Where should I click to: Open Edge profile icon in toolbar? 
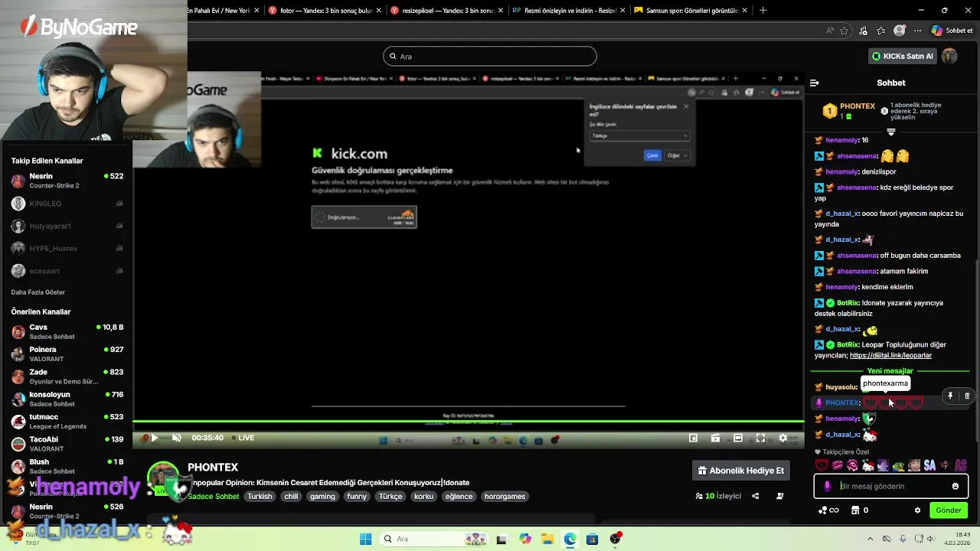(900, 31)
